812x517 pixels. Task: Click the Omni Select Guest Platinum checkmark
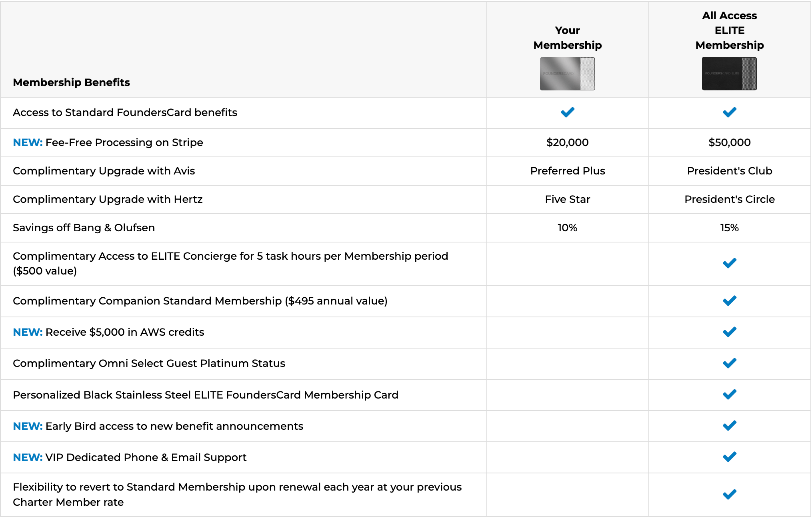click(x=729, y=363)
